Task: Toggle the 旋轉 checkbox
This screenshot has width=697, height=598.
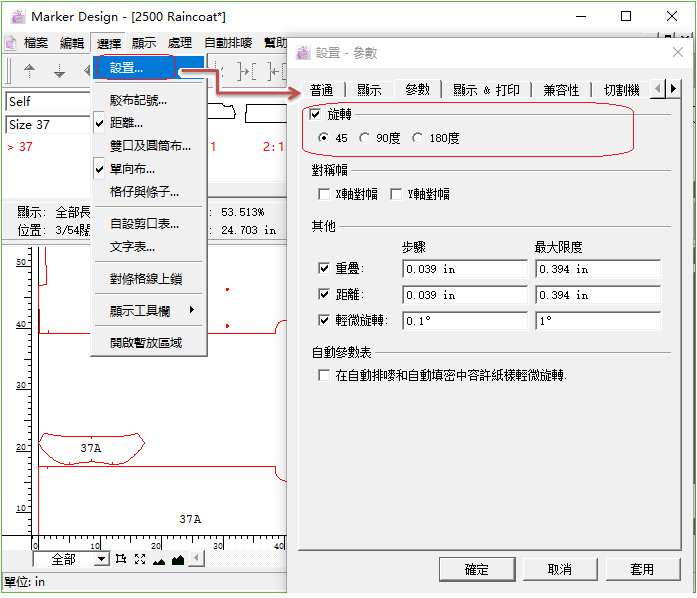Action: pos(317,115)
